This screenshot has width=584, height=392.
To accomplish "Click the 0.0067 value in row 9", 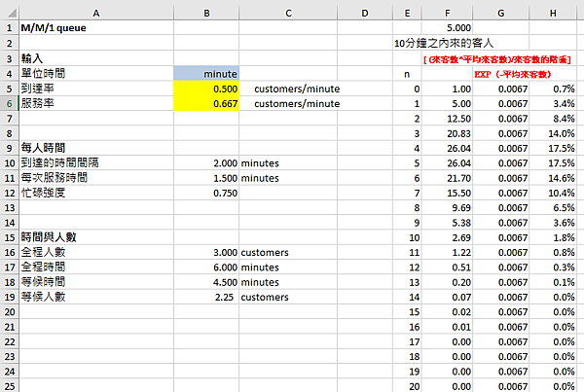I will [x=513, y=149].
